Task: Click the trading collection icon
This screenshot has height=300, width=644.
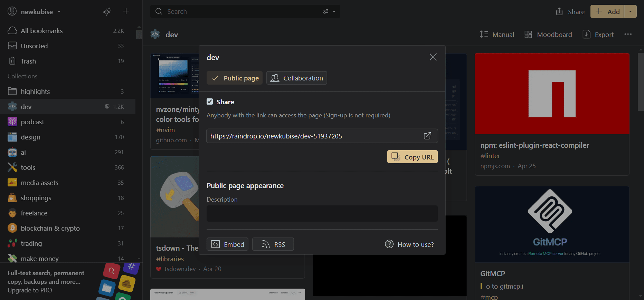Action: (12, 243)
